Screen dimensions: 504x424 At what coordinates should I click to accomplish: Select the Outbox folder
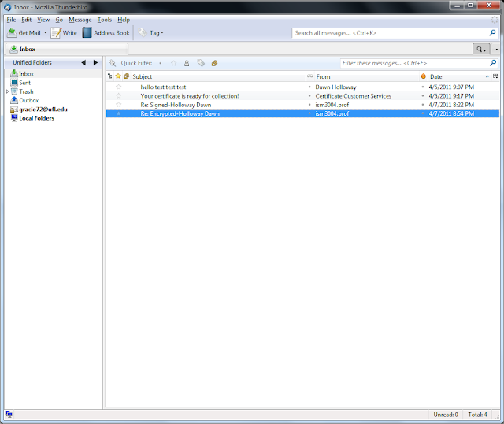click(28, 100)
